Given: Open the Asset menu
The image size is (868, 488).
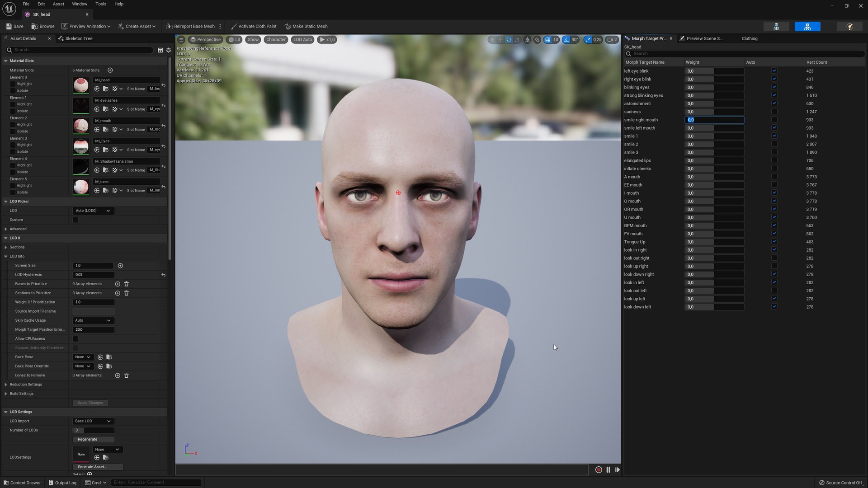Looking at the screenshot, I should coord(58,4).
